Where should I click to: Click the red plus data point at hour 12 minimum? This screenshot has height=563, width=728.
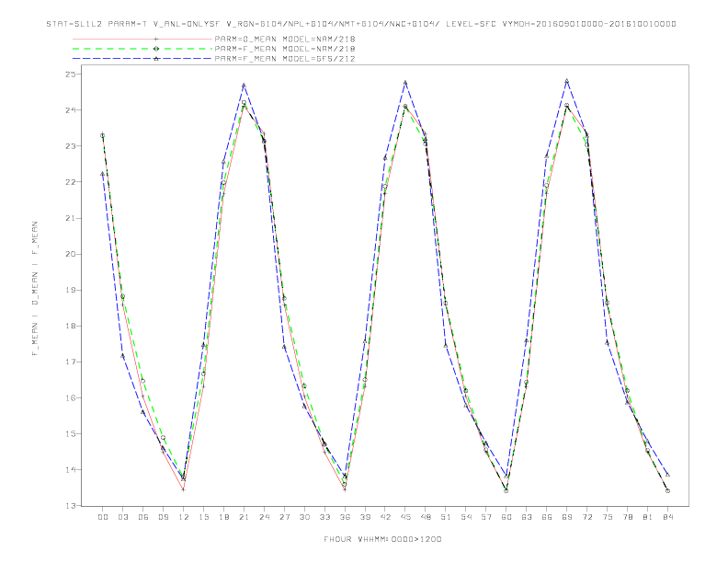coord(184,489)
